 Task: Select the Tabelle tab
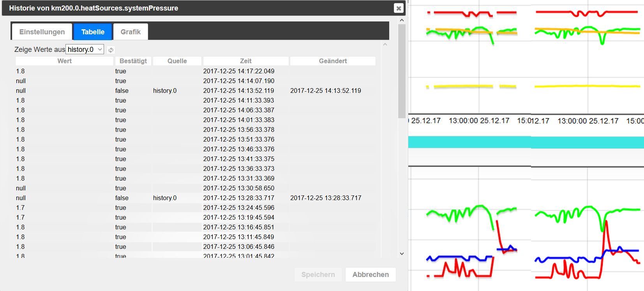tap(93, 32)
